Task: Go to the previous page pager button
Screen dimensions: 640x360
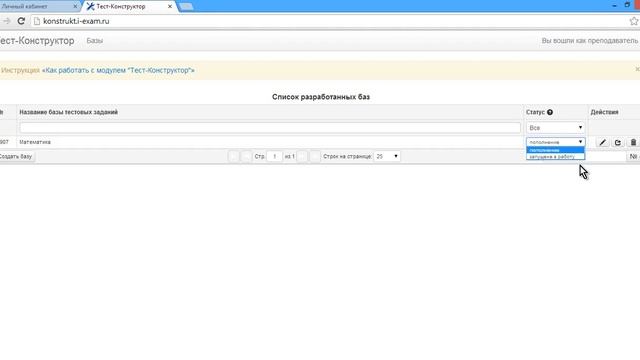Action: (246, 156)
